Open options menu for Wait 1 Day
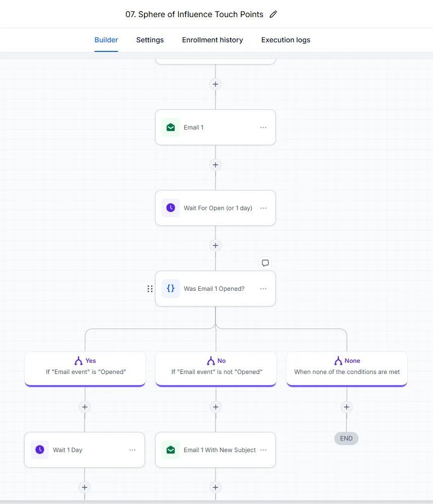This screenshot has width=433, height=504. click(132, 450)
